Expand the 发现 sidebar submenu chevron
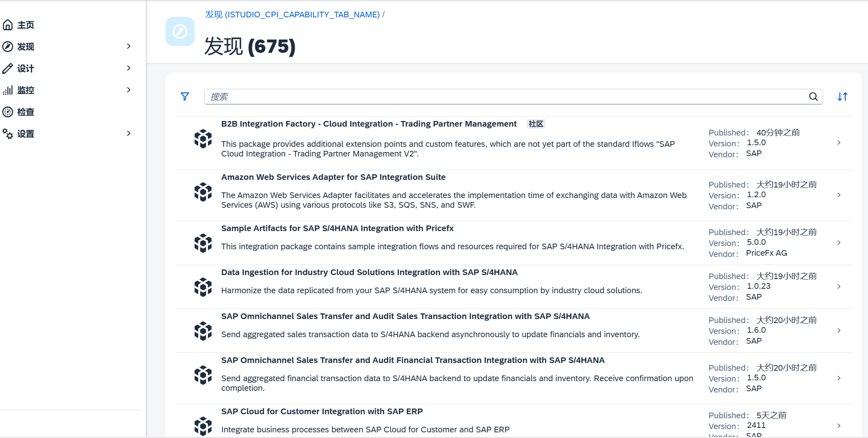 [129, 46]
